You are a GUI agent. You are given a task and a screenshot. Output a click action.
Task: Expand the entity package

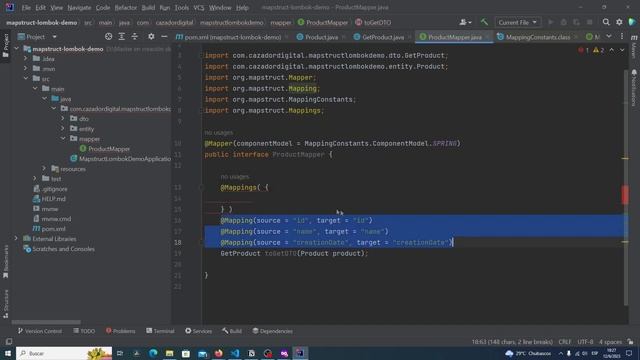tap(63, 129)
